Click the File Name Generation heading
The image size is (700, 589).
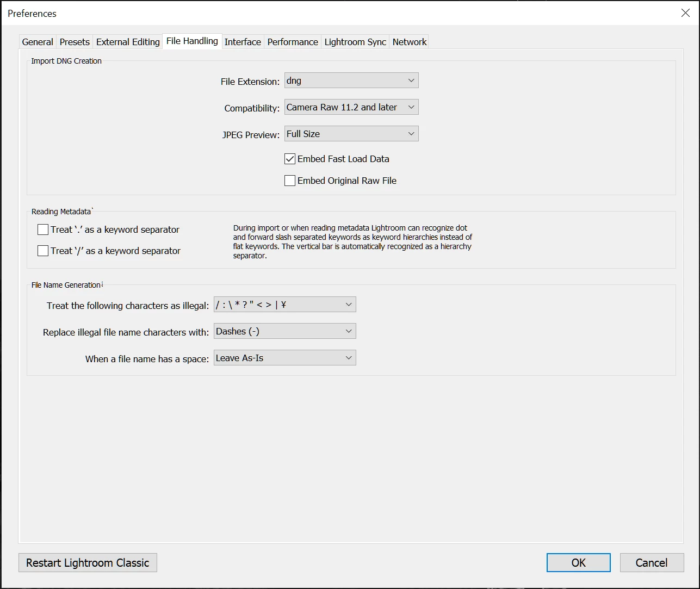click(66, 285)
